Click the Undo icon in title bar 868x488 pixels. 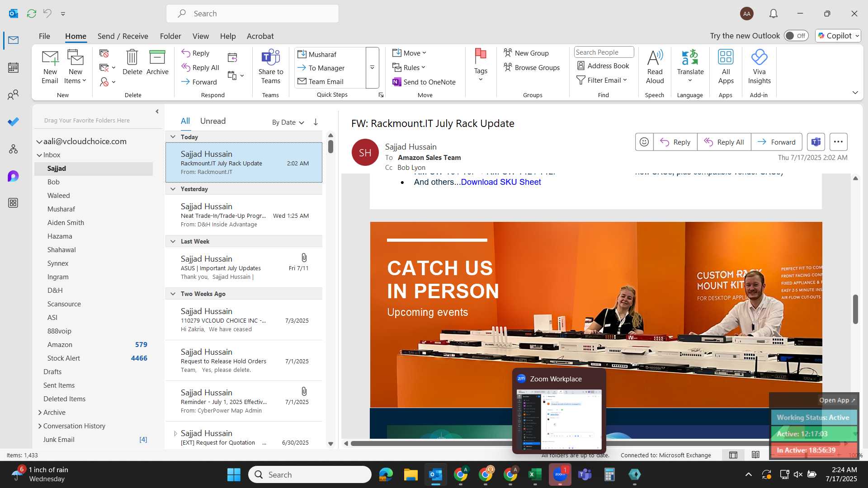pyautogui.click(x=47, y=14)
